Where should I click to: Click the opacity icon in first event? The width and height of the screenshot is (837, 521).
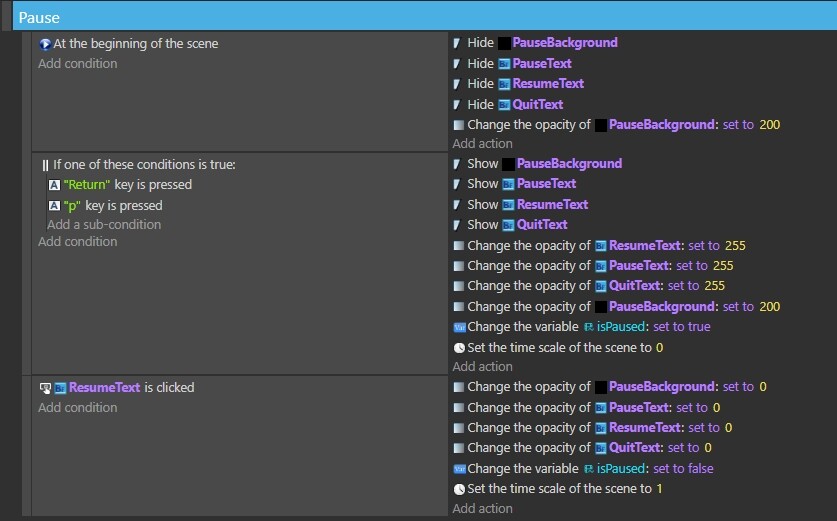point(459,125)
